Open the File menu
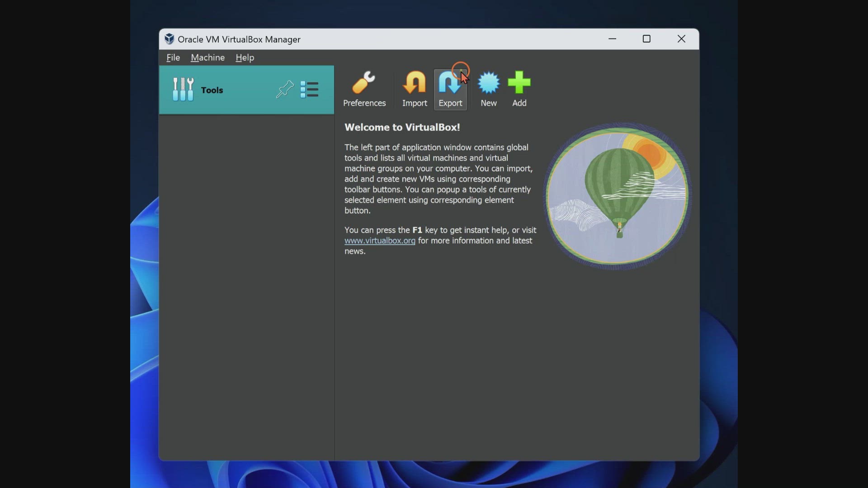This screenshot has width=868, height=488. click(173, 57)
